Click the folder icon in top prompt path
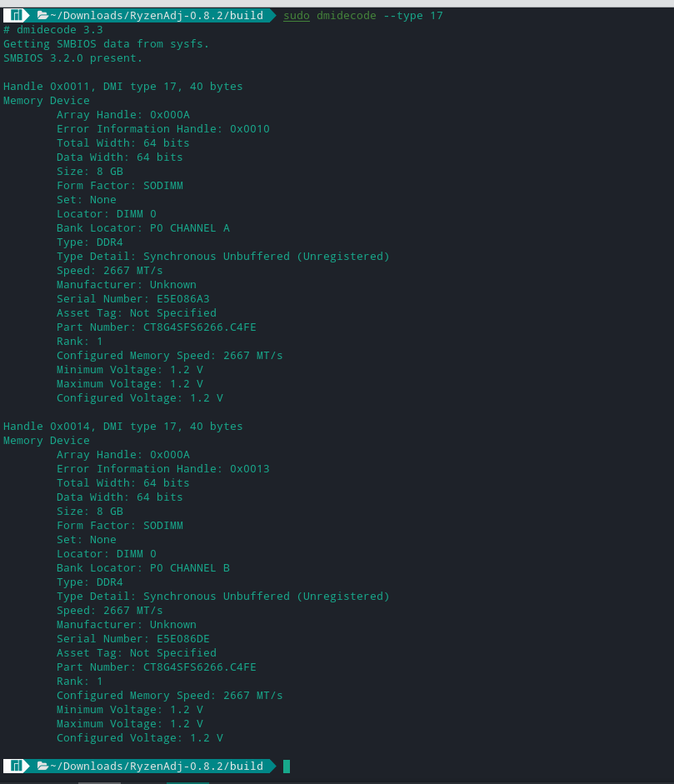The height and width of the screenshot is (784, 674). (43, 16)
